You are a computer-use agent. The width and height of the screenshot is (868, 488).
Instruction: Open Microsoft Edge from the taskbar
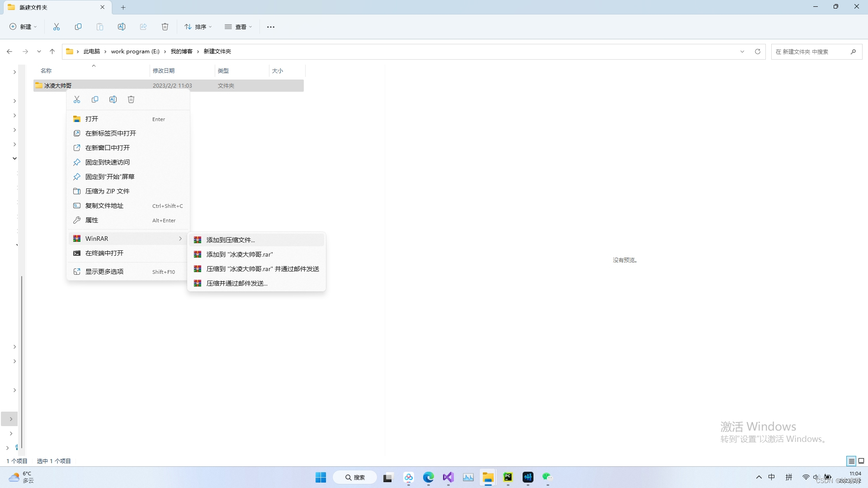pyautogui.click(x=428, y=477)
